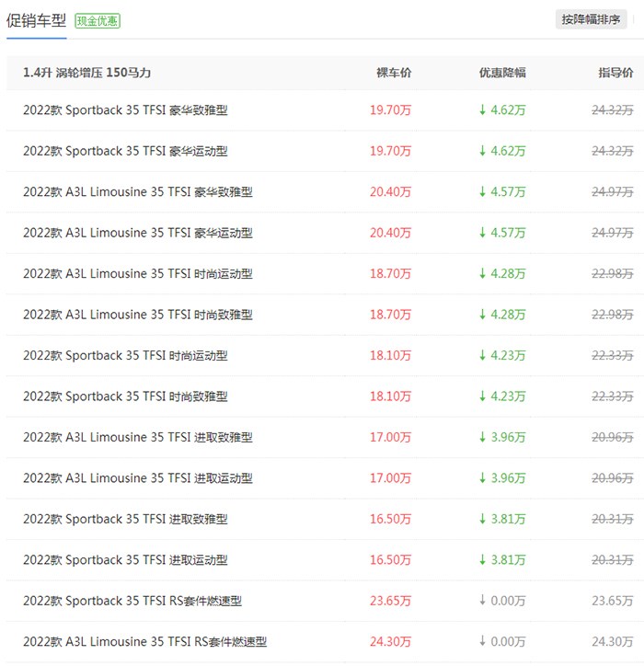This screenshot has height=666, width=644.
Task: Click 3.96万 discount for A3L 进取致雅型
Action: (x=502, y=437)
